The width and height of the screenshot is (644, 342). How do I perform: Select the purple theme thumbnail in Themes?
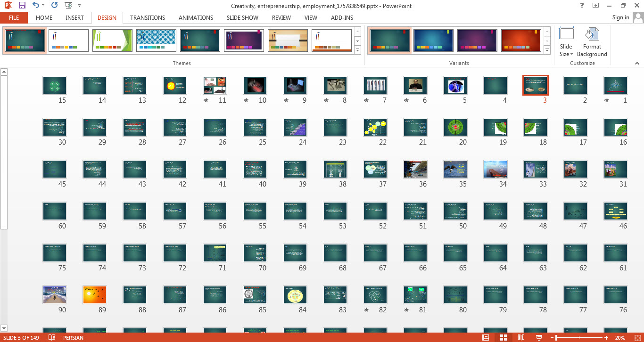[244, 41]
